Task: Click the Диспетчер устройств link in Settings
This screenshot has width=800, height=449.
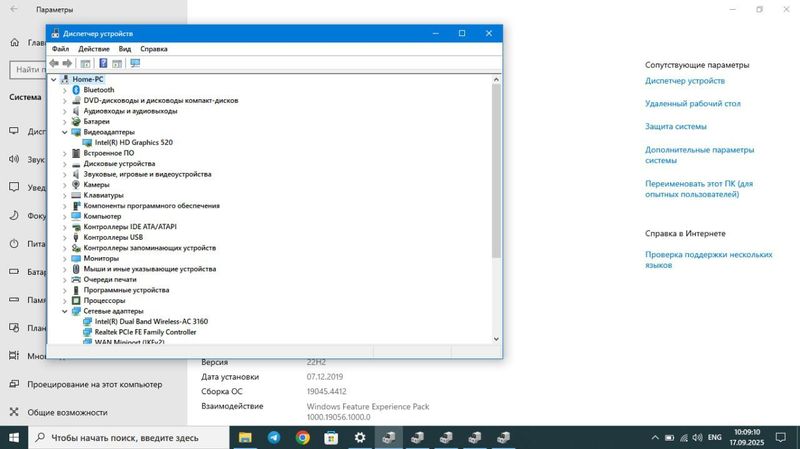Action: (x=685, y=81)
